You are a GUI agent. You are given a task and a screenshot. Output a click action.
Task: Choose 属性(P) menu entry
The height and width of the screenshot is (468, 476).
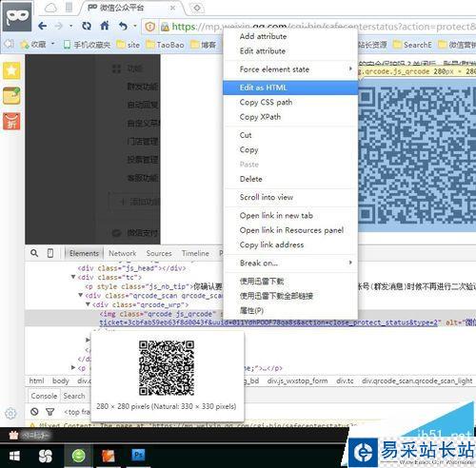tap(290, 311)
